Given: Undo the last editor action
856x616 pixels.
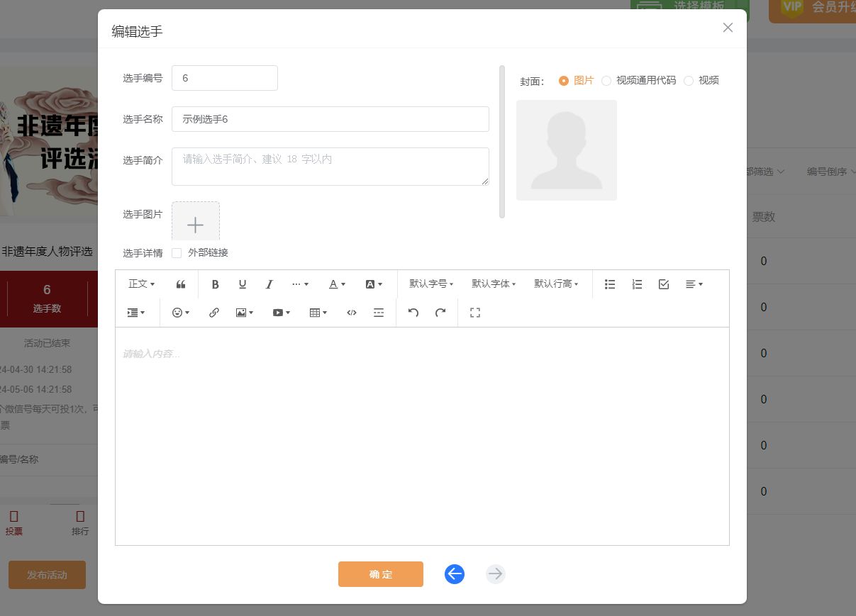Looking at the screenshot, I should tap(413, 313).
